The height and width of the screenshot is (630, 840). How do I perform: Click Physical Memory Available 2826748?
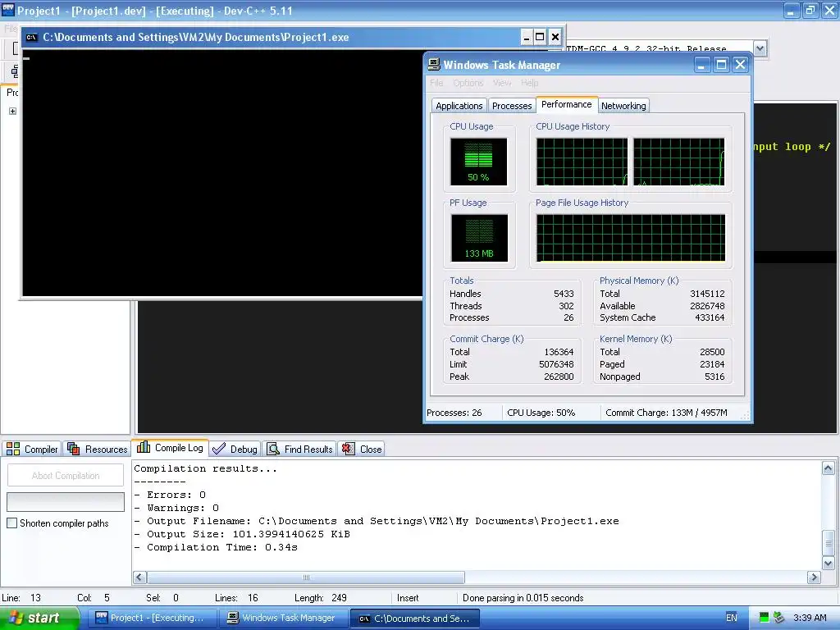[707, 306]
